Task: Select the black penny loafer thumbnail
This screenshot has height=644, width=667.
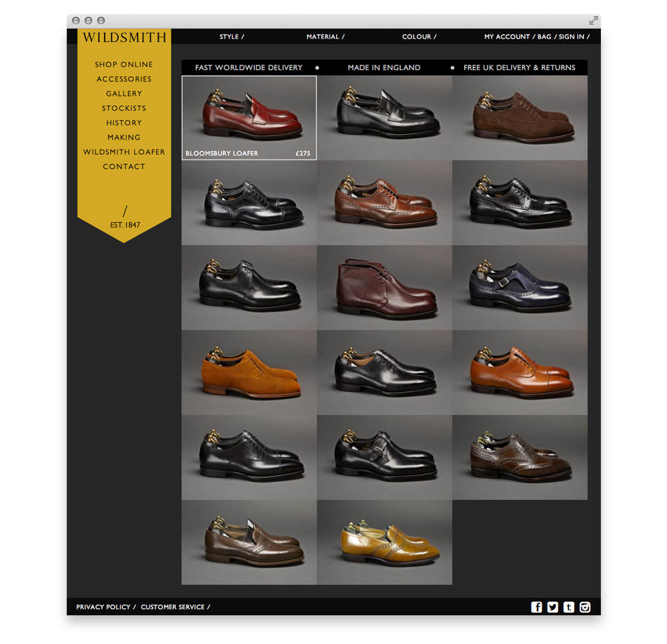Action: tap(385, 118)
